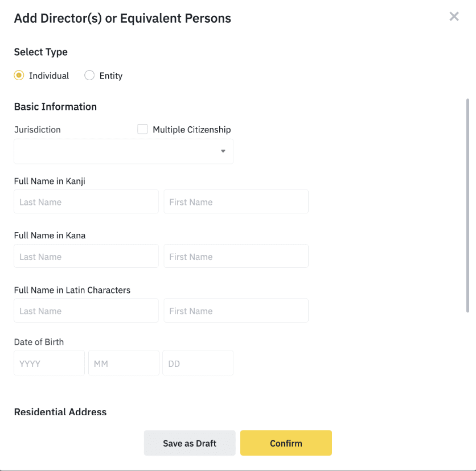Click the Kana Last Name field
Screen dimensions: 476x471
point(86,257)
